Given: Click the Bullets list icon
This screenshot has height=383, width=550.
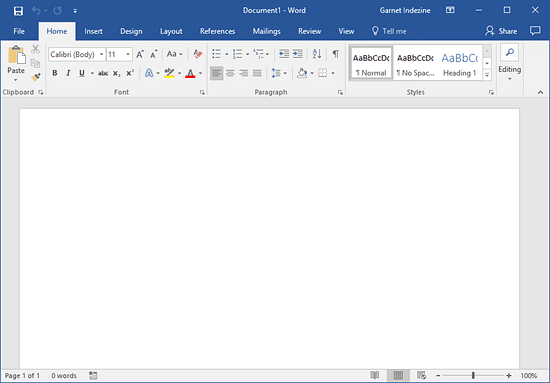Looking at the screenshot, I should 216,54.
